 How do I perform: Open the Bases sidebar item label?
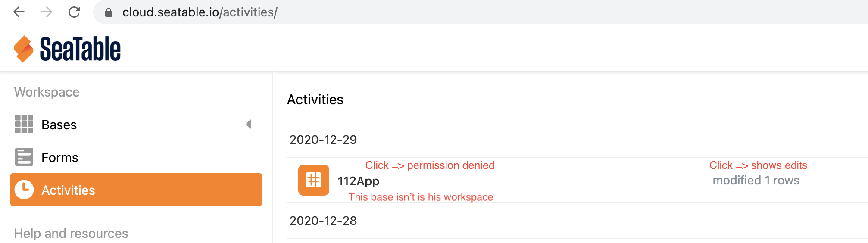point(59,125)
